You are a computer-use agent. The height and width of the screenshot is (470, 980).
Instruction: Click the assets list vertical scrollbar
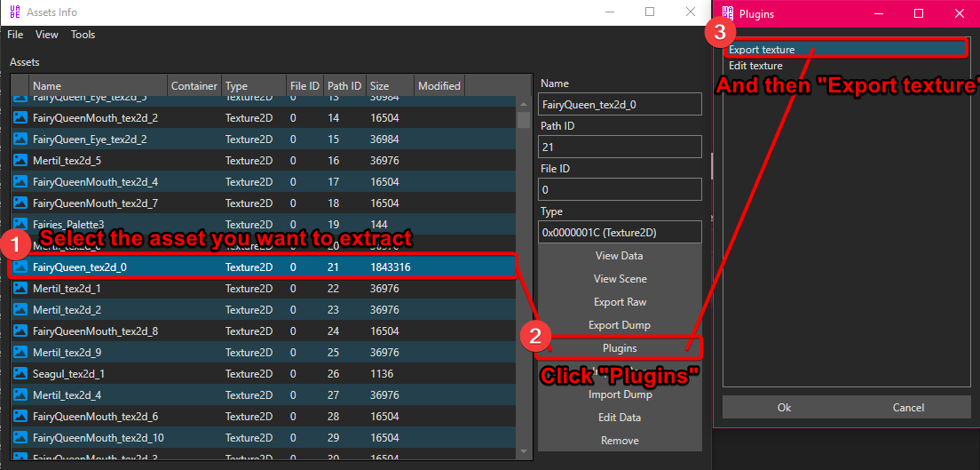pos(524,267)
